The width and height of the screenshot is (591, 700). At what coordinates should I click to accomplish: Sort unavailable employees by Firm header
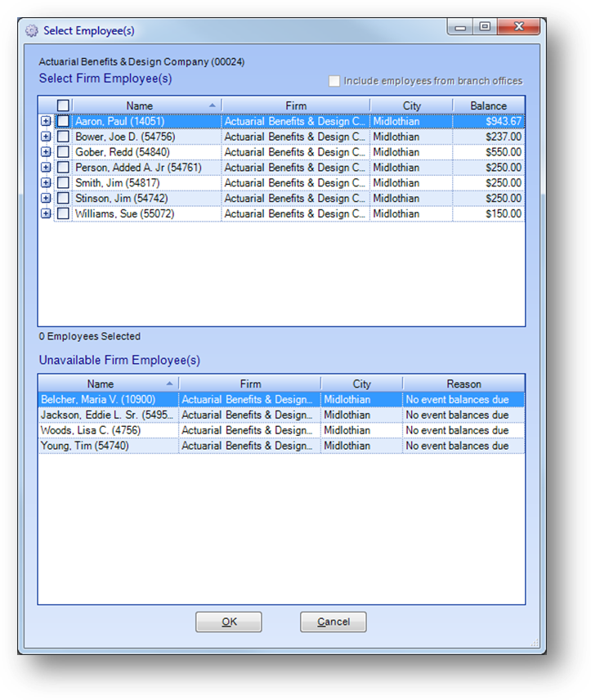[250, 384]
